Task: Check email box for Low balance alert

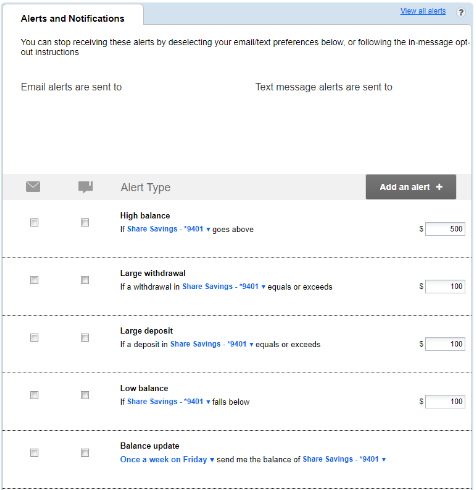Action: tap(34, 395)
